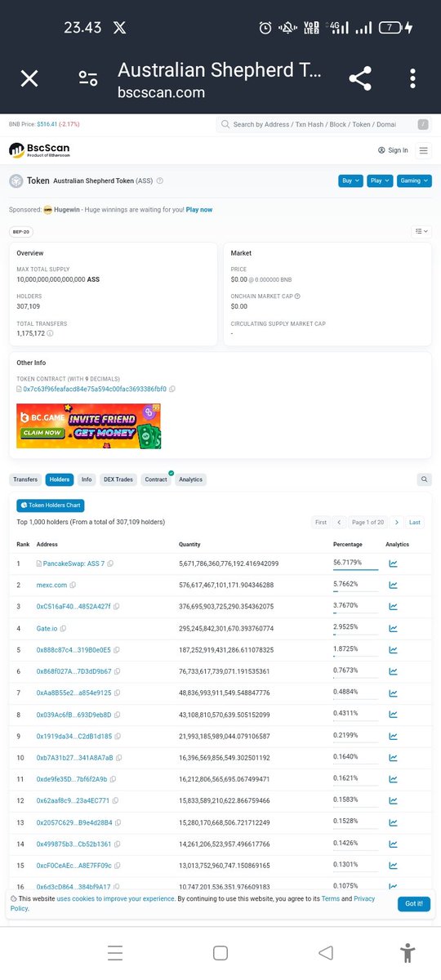This screenshot has height=980, width=441.
Task: Switch to the Holders tab
Action: [x=60, y=479]
